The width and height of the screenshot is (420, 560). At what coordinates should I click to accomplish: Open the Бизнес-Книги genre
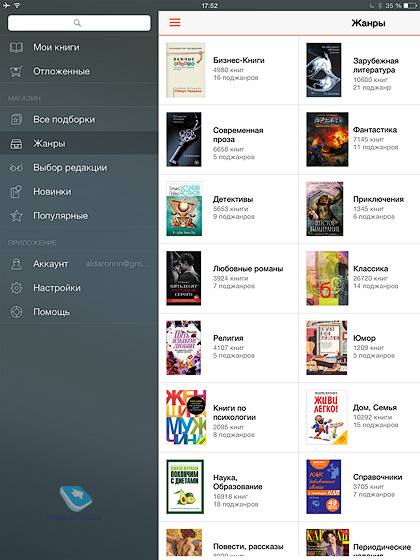coord(229,70)
